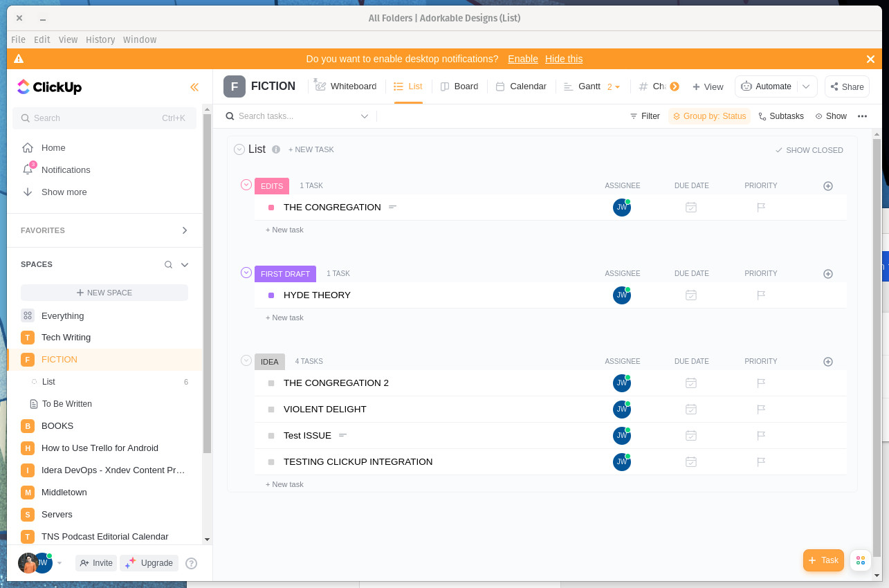Open due date picker for VIOLENT DELIGHT
Screen dimensions: 889x588
[690, 410]
